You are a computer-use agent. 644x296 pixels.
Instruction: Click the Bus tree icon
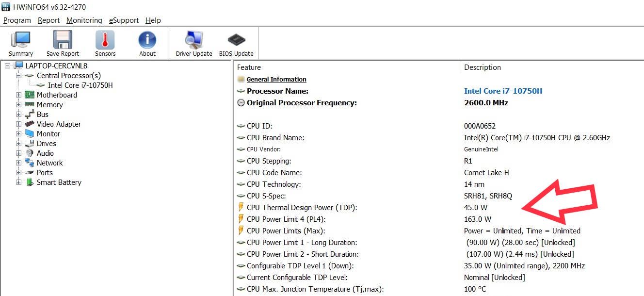30,114
